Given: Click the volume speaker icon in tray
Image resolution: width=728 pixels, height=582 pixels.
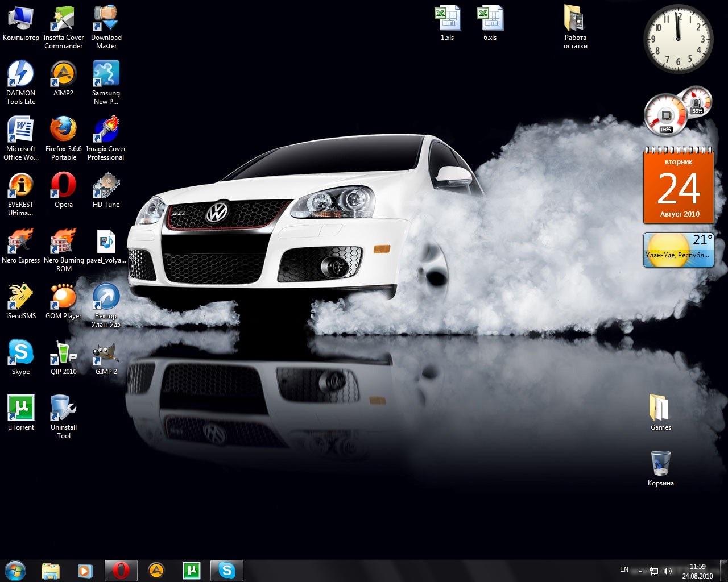Looking at the screenshot, I should pos(668,571).
